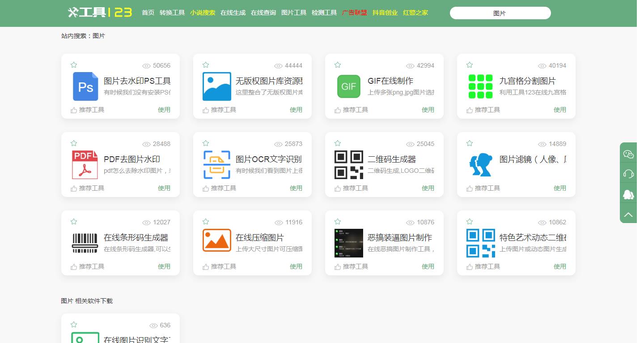Toggle the star on 在线压缩图片 card
The image size is (644, 343).
click(x=205, y=221)
